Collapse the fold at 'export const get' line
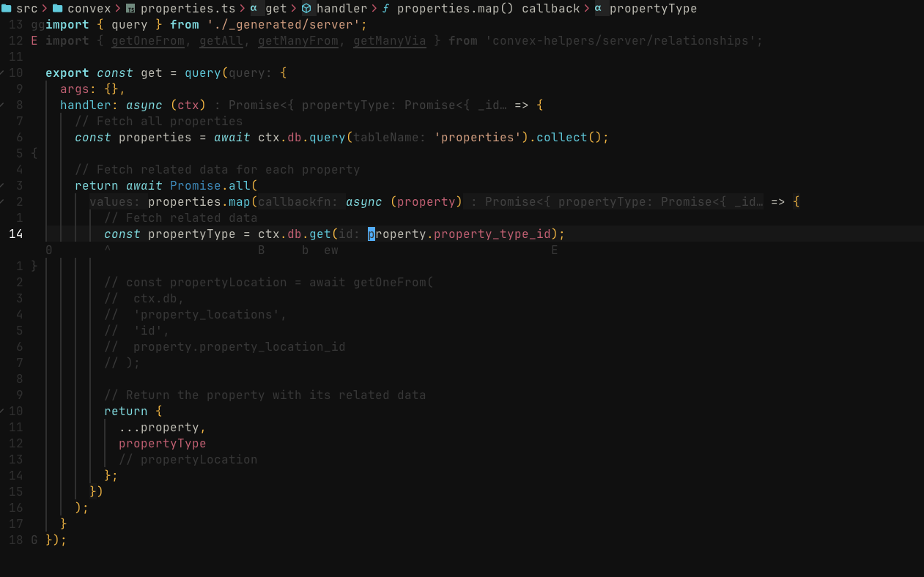 click(2, 73)
